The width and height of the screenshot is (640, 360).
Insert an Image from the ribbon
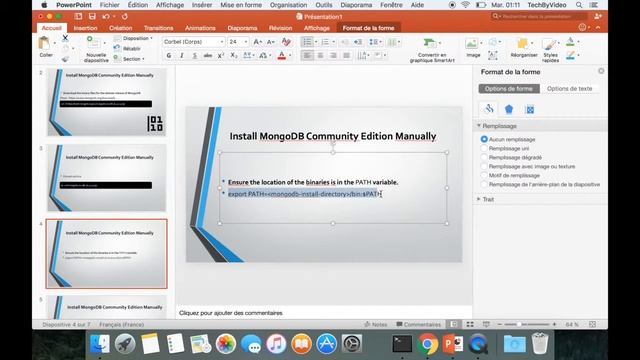[473, 47]
